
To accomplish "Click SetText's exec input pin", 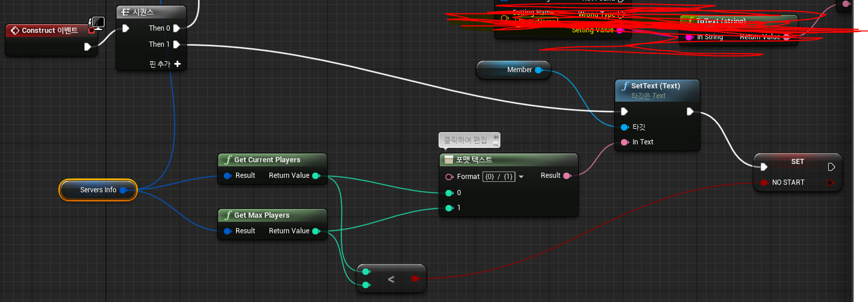I will coord(624,111).
